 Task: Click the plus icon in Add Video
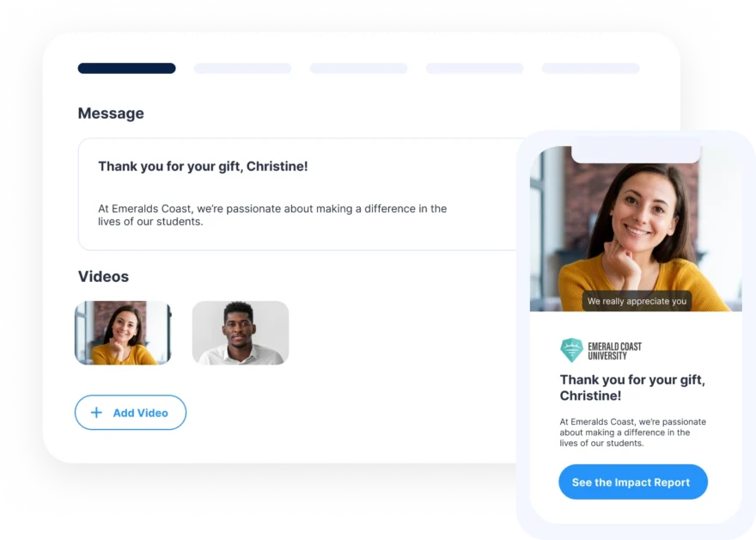tap(96, 413)
